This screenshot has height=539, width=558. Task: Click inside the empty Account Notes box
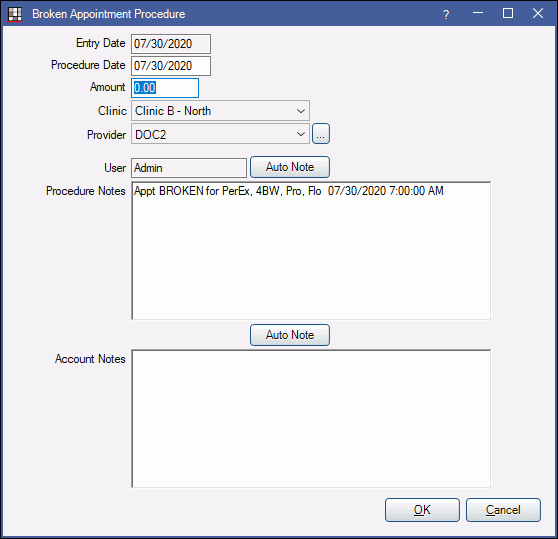pos(311,419)
